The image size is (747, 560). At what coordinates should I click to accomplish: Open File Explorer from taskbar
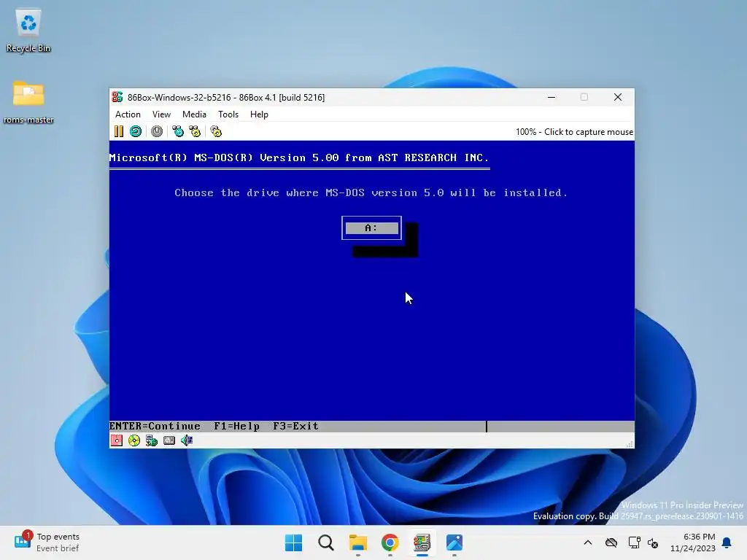click(x=358, y=542)
